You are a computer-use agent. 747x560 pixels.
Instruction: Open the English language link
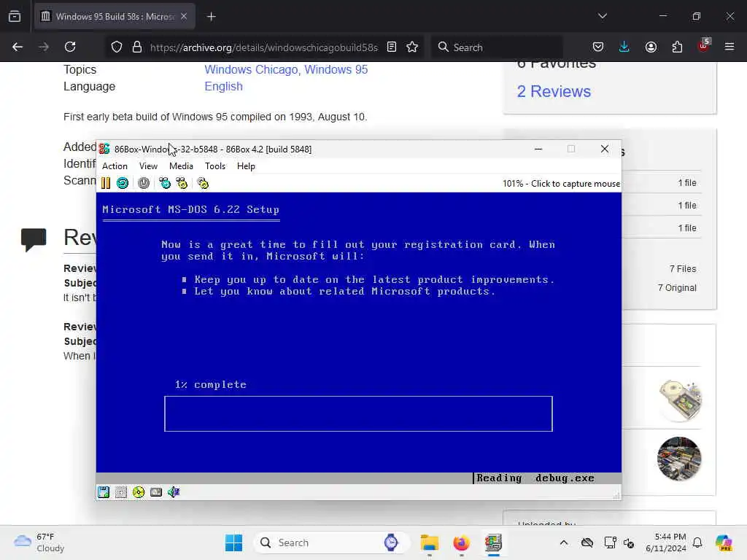pos(223,87)
